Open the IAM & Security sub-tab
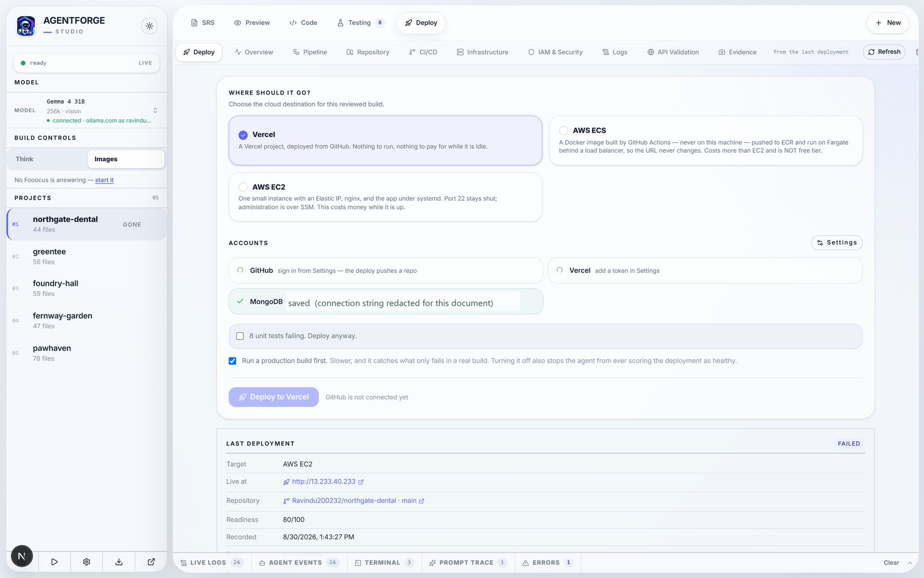The width and height of the screenshot is (924, 578). pos(555,52)
